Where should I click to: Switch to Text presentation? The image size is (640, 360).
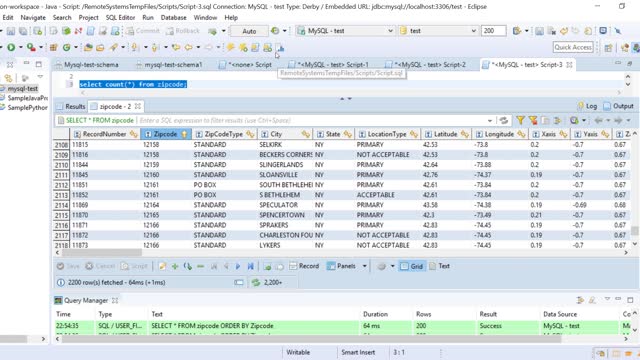440,266
